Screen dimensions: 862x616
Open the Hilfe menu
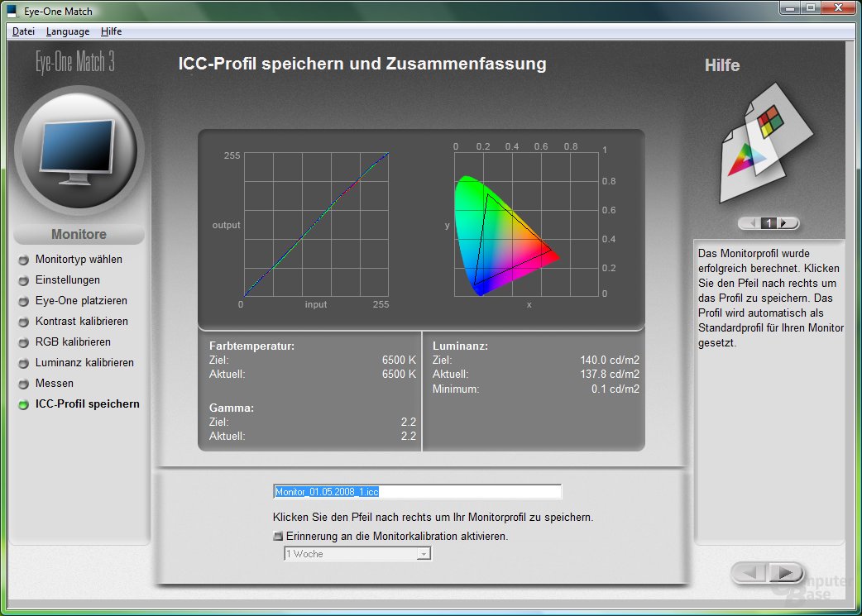111,31
